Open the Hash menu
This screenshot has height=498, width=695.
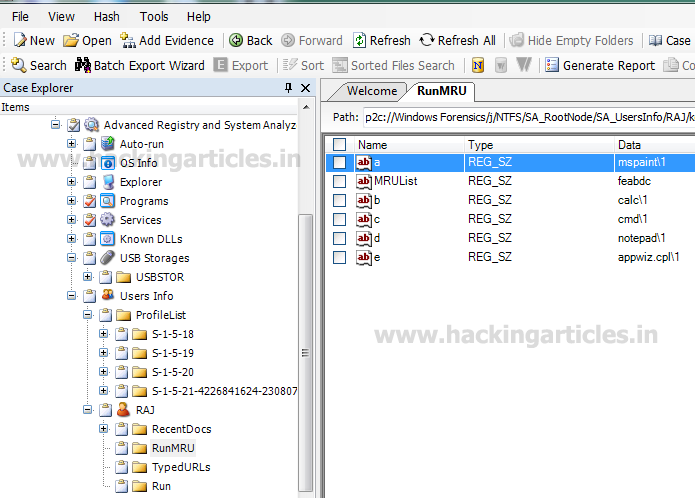pos(106,16)
